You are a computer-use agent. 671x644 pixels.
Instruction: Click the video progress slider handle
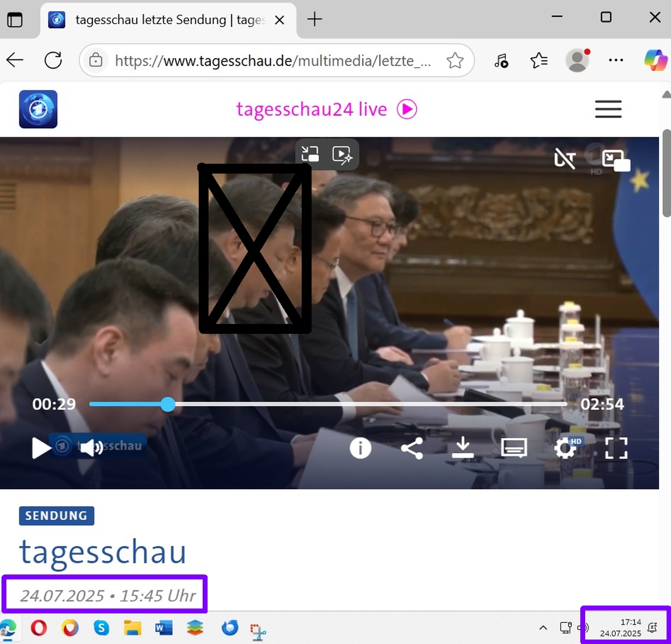tap(168, 404)
